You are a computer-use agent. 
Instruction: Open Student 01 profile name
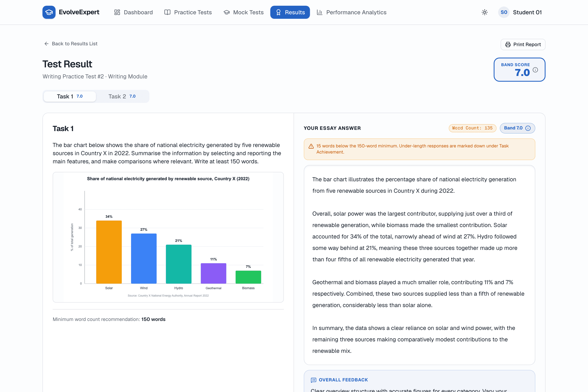527,12
